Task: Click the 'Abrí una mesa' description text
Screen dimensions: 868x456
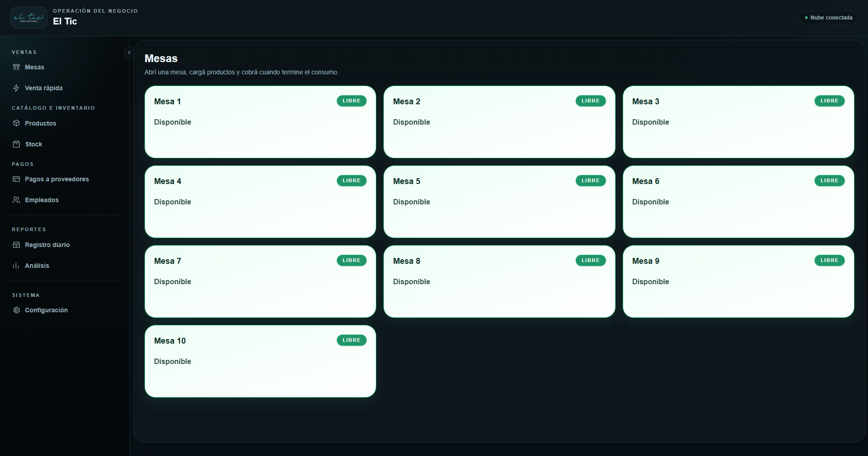Action: (242, 72)
